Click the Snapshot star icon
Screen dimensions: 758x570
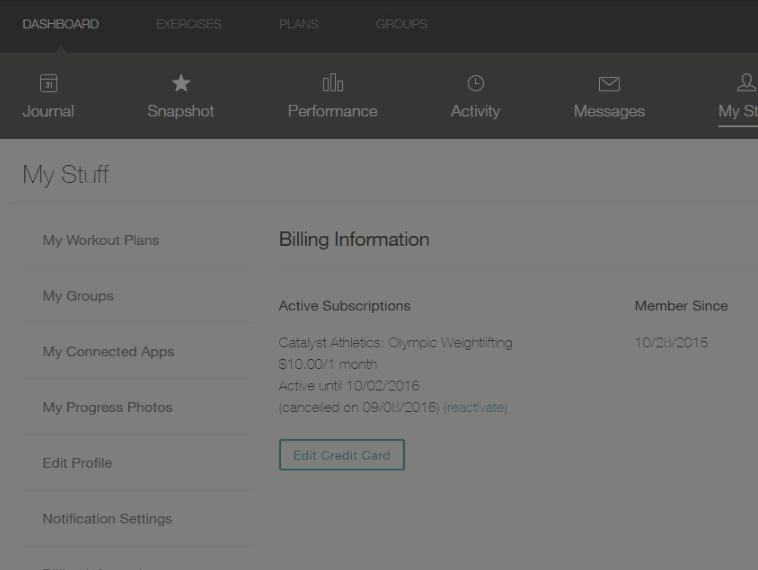[x=181, y=84]
